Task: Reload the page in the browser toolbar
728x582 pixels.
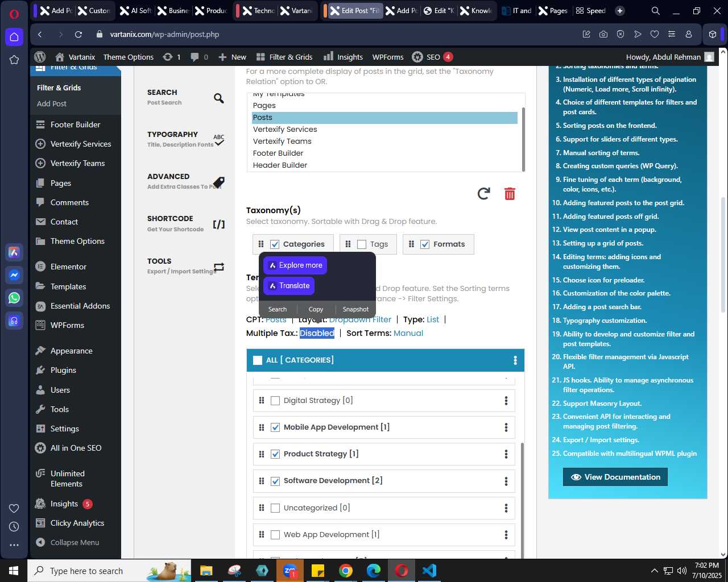Action: click(78, 34)
